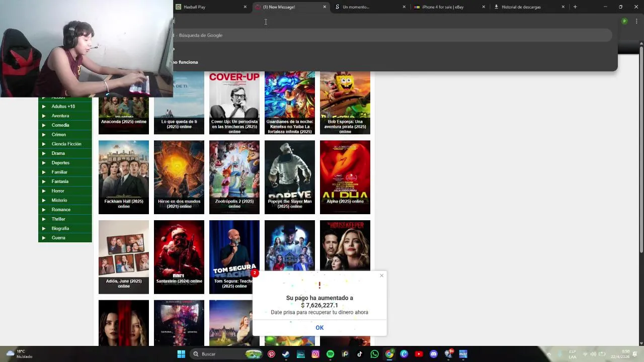Click the green Chrome profile avatar
644x362 pixels.
pyautogui.click(x=624, y=21)
